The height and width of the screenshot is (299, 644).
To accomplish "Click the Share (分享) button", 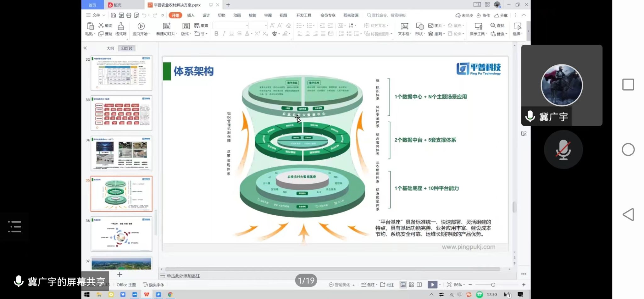I will tap(501, 15).
